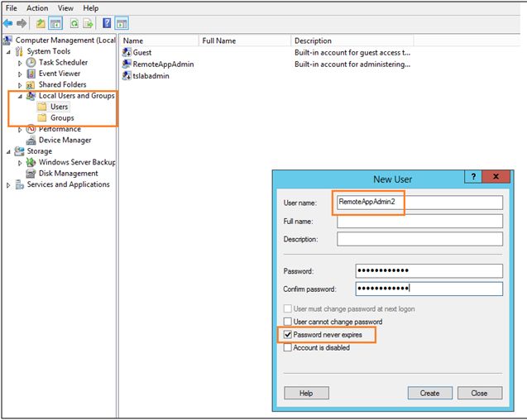Open the Help menu

[91, 8]
